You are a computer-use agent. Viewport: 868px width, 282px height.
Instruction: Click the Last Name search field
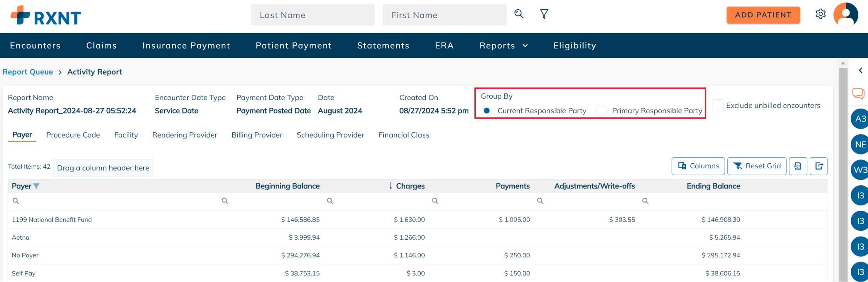(312, 15)
